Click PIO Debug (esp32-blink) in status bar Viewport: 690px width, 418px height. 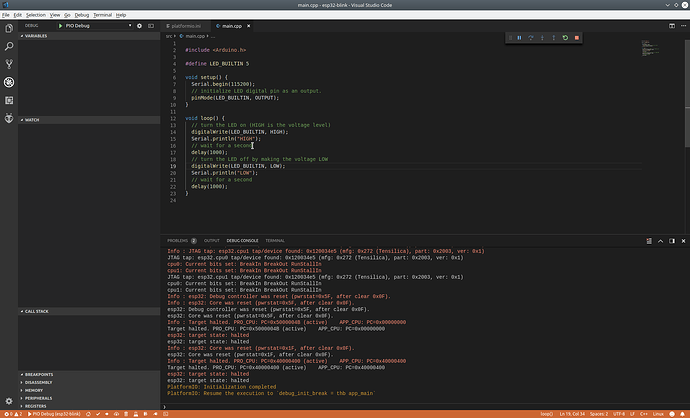tap(54, 414)
